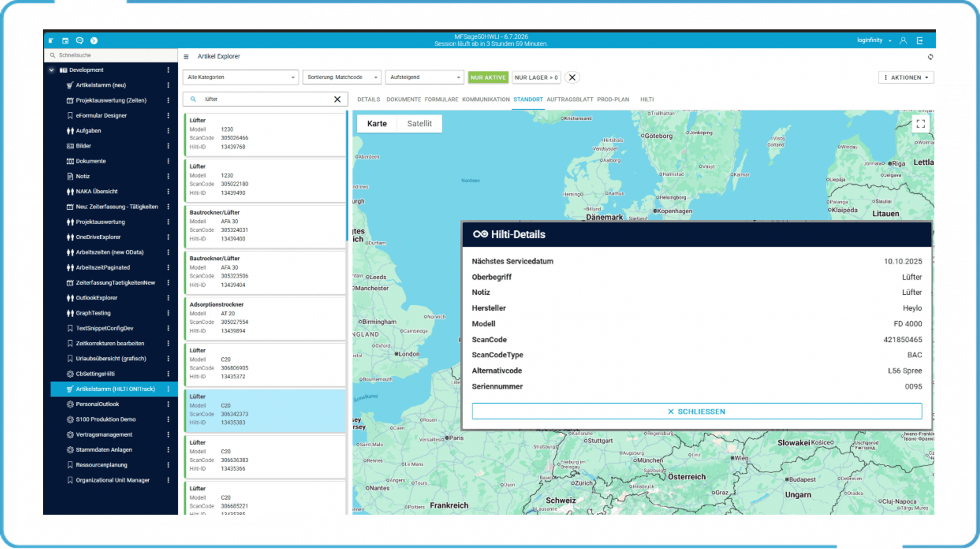Collapse the Development tree node
The image size is (980, 549).
tap(51, 70)
